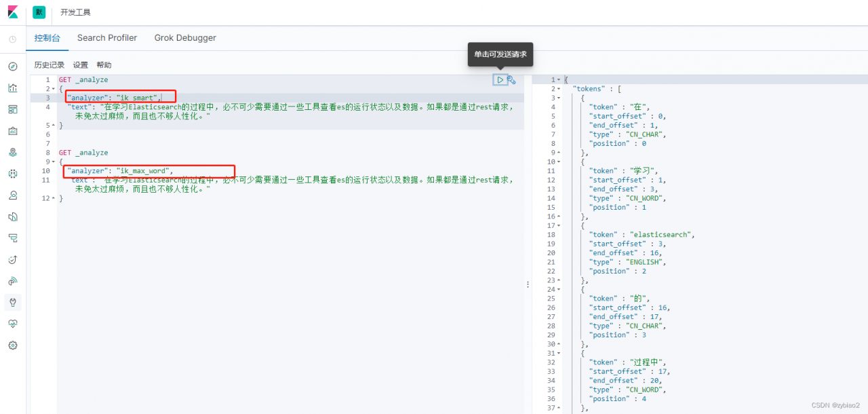Click the first GET _analyze line in editor
Viewport: 868px width, 414px height.
click(83, 80)
